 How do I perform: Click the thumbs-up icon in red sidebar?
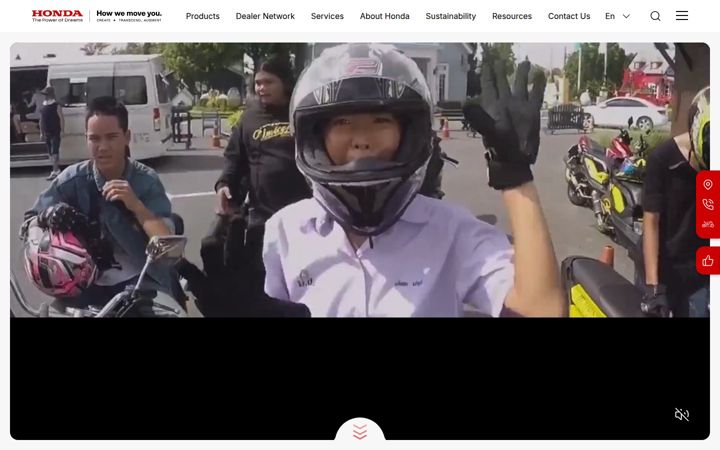point(708,261)
